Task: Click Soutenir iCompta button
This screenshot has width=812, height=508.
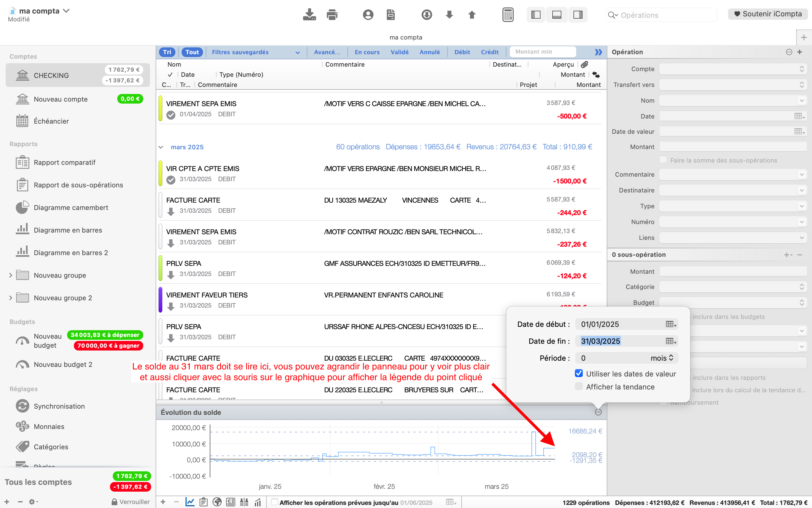Action: (x=768, y=14)
